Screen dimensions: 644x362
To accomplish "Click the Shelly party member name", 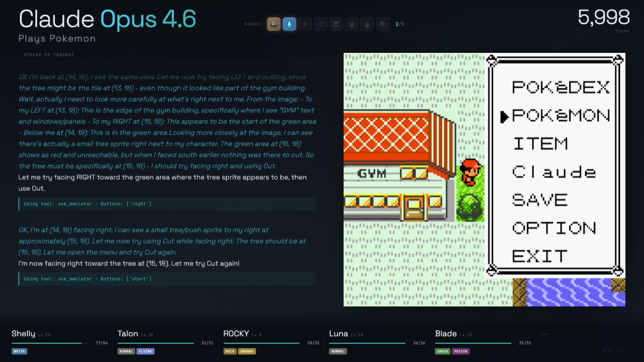I will pyautogui.click(x=23, y=334).
